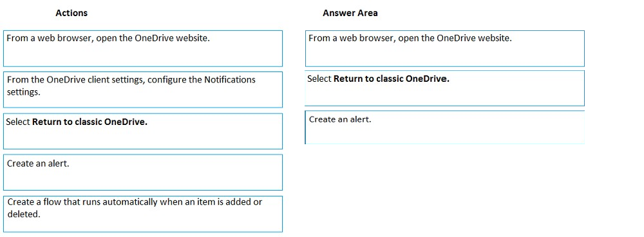The height and width of the screenshot is (237, 644).
Task: Click bold 'Return to classic OneDrive.' text in Actions
Action: coord(90,122)
